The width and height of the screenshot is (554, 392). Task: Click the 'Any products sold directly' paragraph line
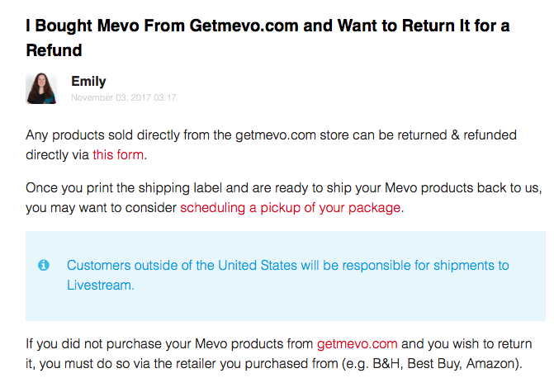[271, 135]
